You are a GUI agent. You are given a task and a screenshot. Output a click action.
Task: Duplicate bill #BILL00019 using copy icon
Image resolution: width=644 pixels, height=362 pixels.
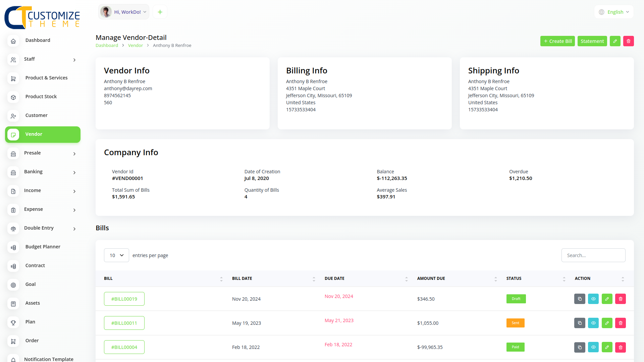coord(580,299)
